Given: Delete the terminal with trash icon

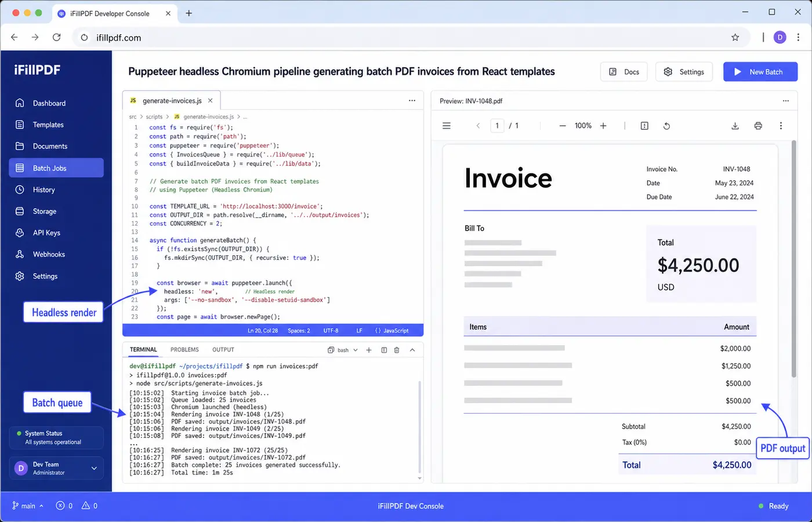Looking at the screenshot, I should (397, 350).
